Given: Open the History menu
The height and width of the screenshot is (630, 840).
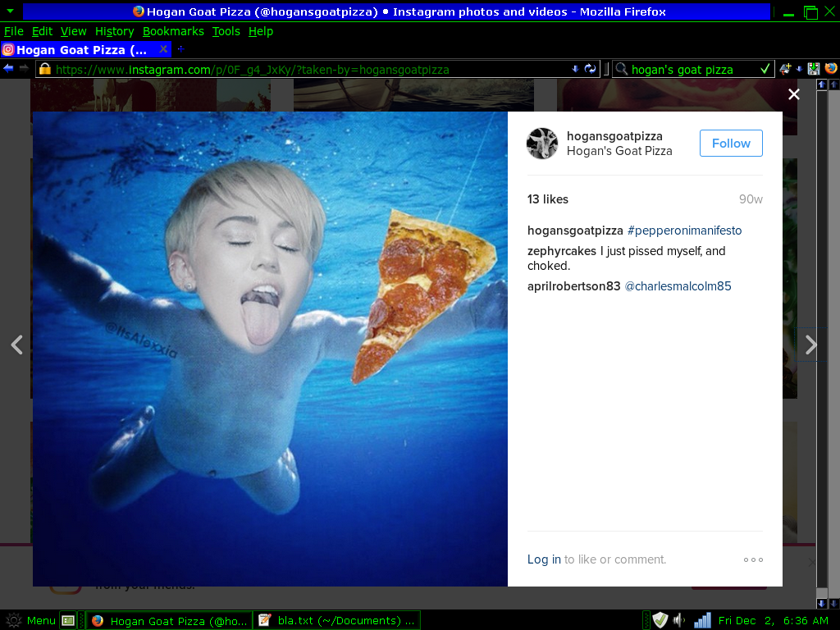Looking at the screenshot, I should pos(114,31).
